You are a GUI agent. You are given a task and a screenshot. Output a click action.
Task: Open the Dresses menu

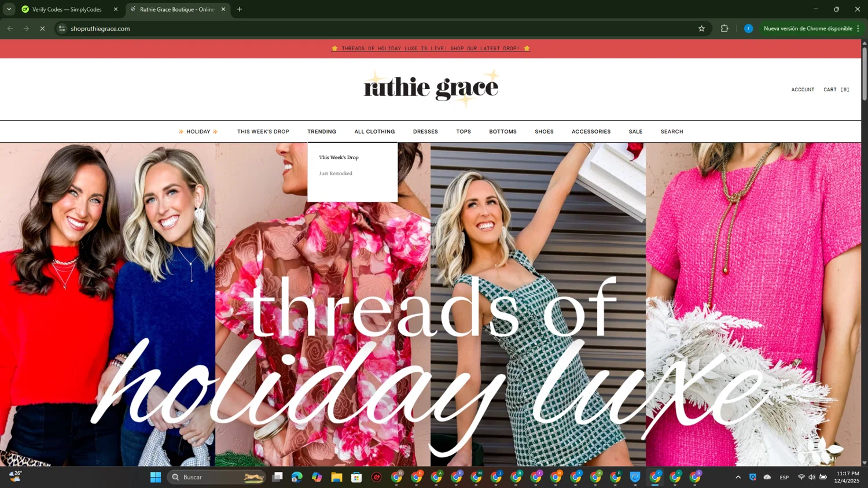point(425,132)
